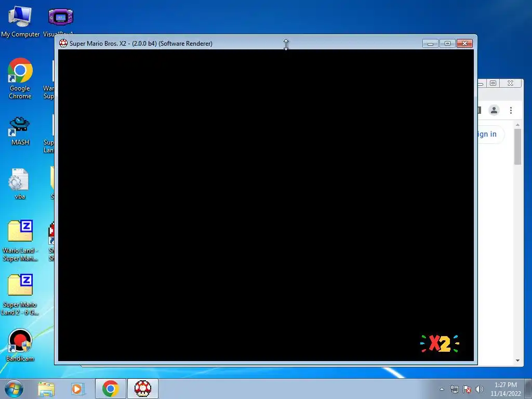Viewport: 532px width, 399px height.
Task: Open the MASH desktop shortcut
Action: pos(20,131)
